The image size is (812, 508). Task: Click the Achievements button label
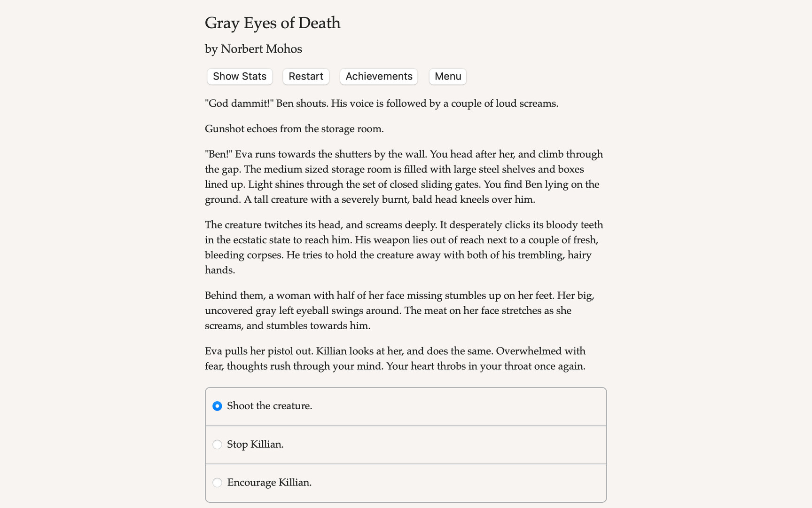click(378, 76)
